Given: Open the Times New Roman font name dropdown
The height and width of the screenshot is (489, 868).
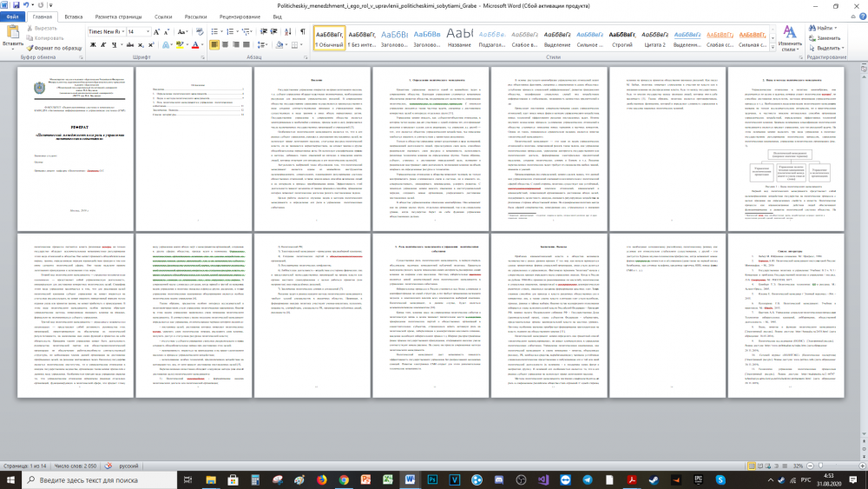Looking at the screenshot, I should [x=122, y=31].
